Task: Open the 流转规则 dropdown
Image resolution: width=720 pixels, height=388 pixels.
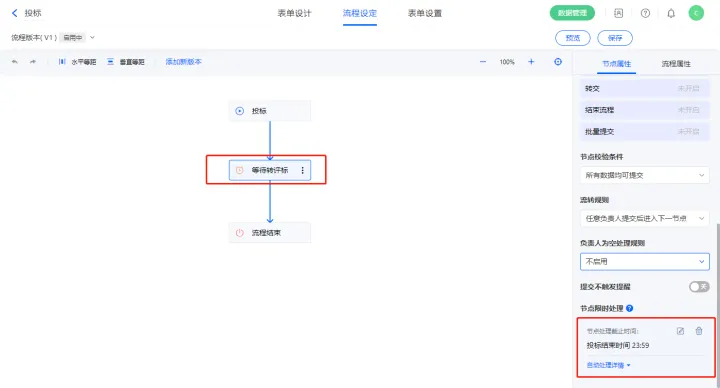Action: click(645, 219)
